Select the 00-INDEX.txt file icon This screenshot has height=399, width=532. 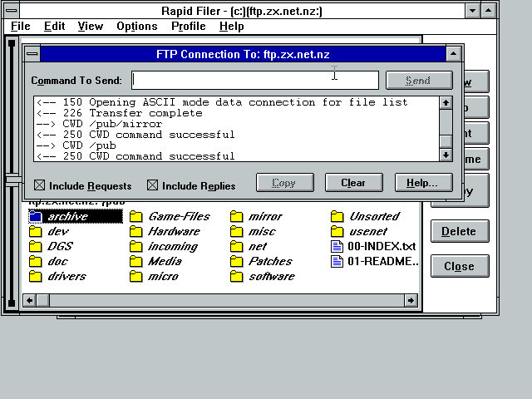point(337,247)
